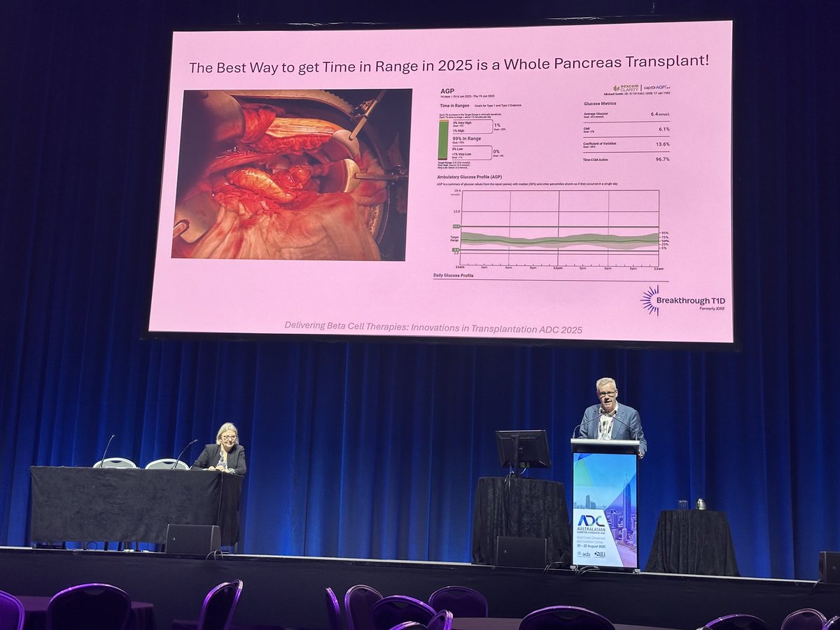
Task: Click the 'Daily Glucose Profile' heading
Action: (x=454, y=276)
